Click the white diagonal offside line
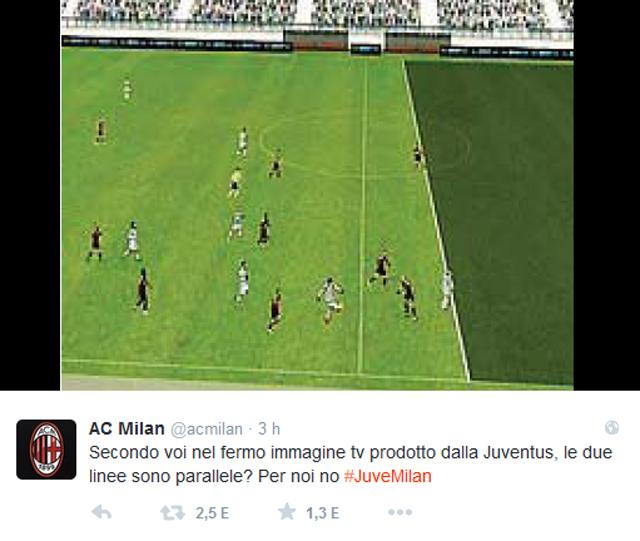The height and width of the screenshot is (541, 640). pyautogui.click(x=436, y=220)
